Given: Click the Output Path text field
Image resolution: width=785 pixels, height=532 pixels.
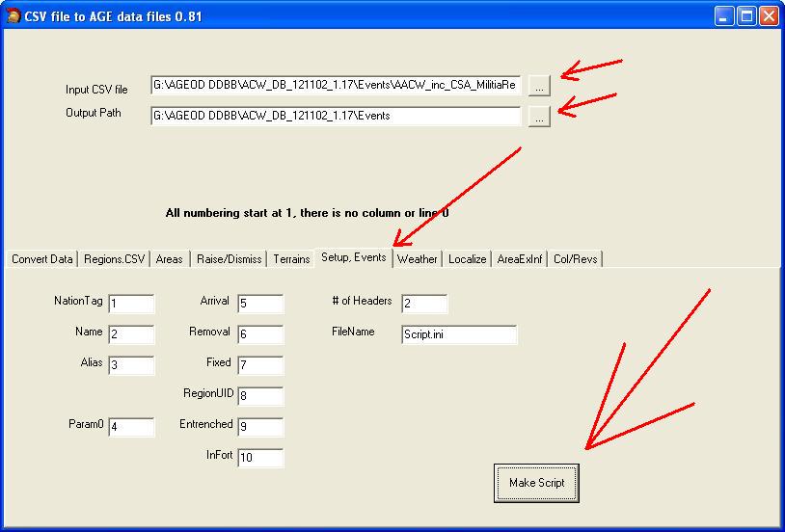Looking at the screenshot, I should (336, 117).
